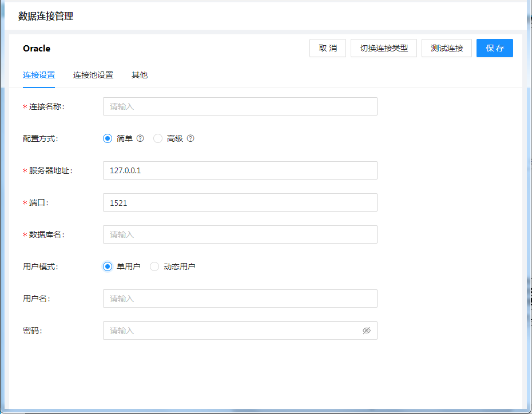Focus the 数据库名 input field

(240, 234)
